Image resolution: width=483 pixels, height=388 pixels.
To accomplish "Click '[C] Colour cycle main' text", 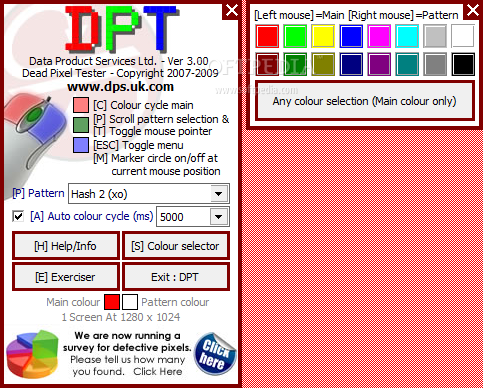I will [143, 105].
